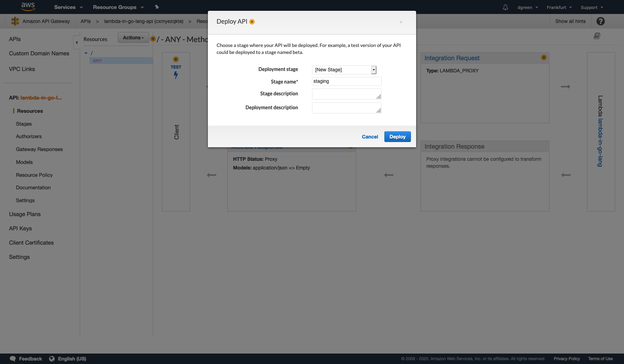Open Documentation in the sidebar

pos(33,188)
